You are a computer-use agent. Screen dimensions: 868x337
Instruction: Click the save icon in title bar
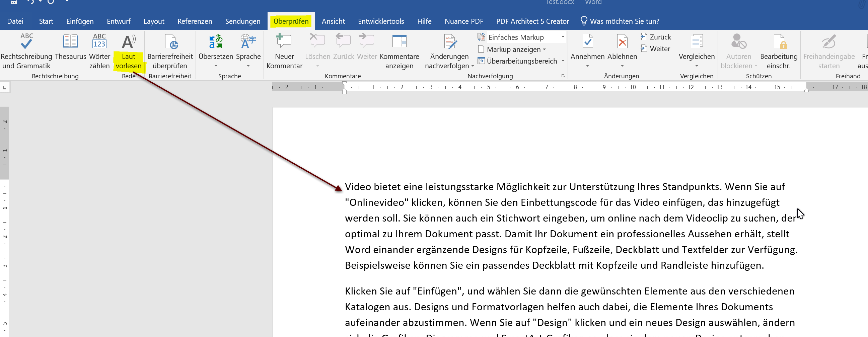tap(14, 2)
